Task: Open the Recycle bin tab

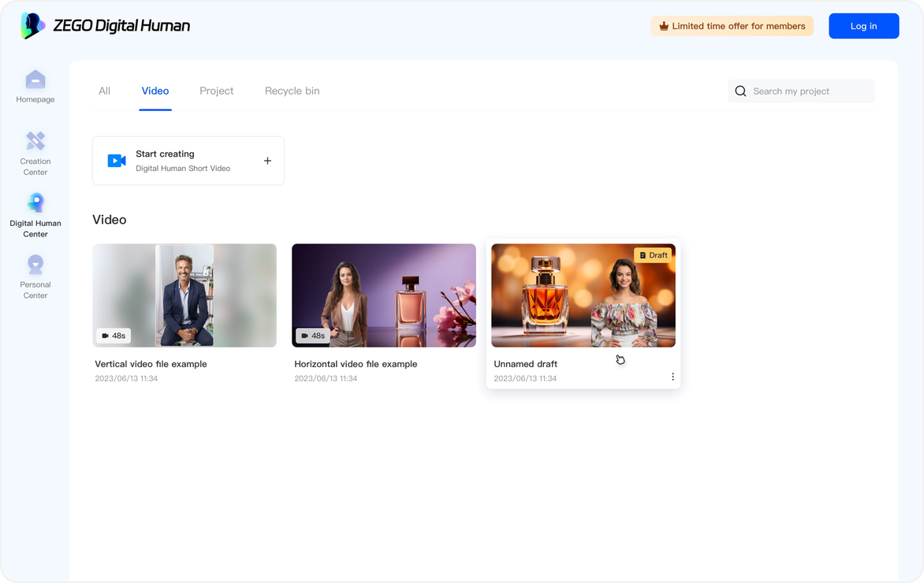Action: tap(292, 91)
